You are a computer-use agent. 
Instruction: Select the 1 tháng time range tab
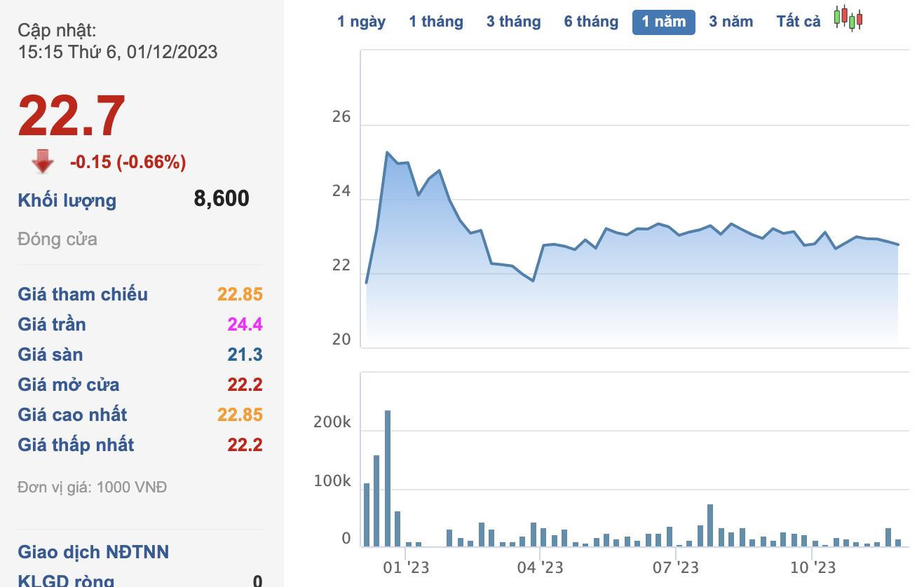pos(436,22)
